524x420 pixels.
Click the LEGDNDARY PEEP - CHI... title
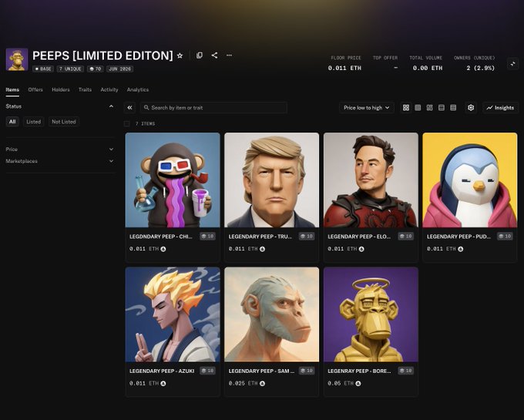pos(161,237)
